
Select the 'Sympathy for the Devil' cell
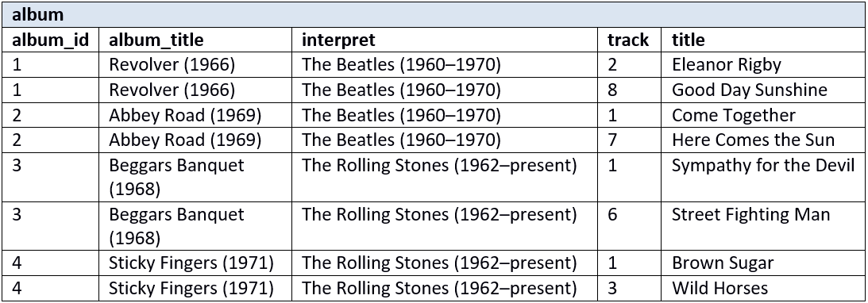click(764, 178)
